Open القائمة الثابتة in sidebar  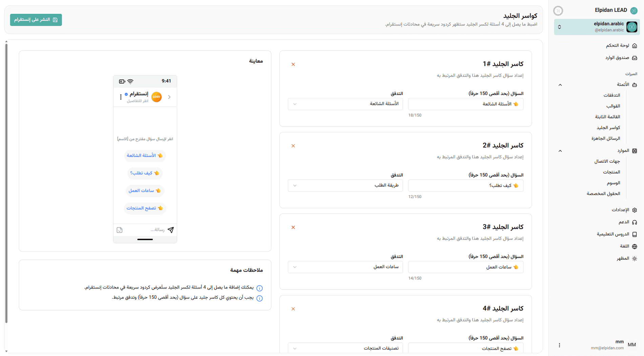(x=608, y=117)
